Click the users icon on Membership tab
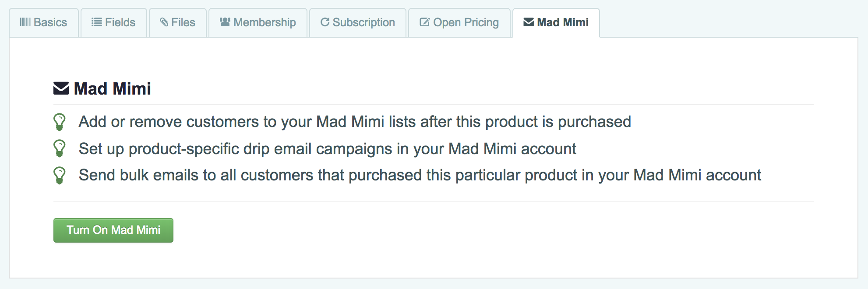The width and height of the screenshot is (868, 289). (x=225, y=22)
